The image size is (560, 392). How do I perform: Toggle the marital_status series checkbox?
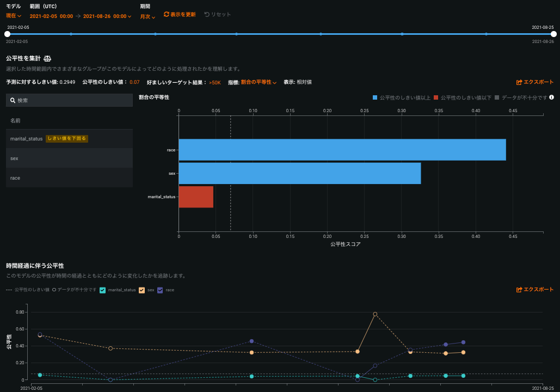103,290
